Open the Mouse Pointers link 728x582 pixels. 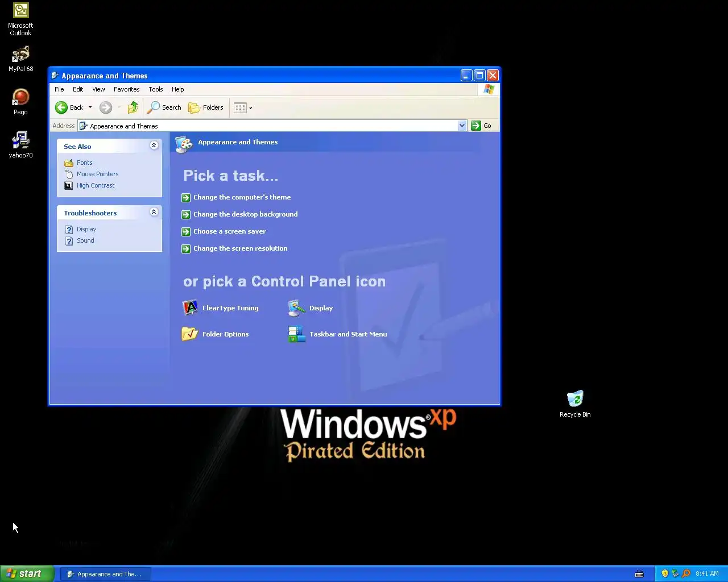(98, 174)
